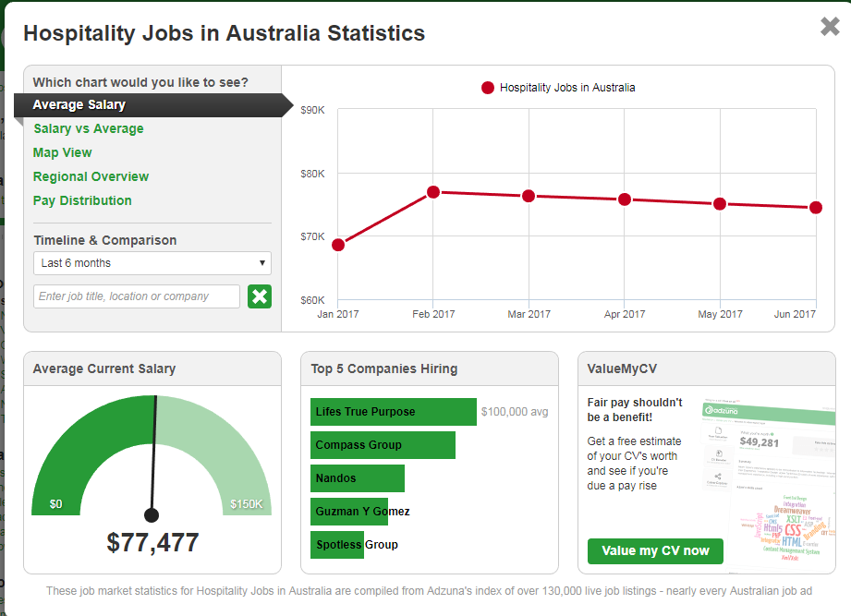Focus the job title, location or company field
The width and height of the screenshot is (851, 616).
(136, 296)
